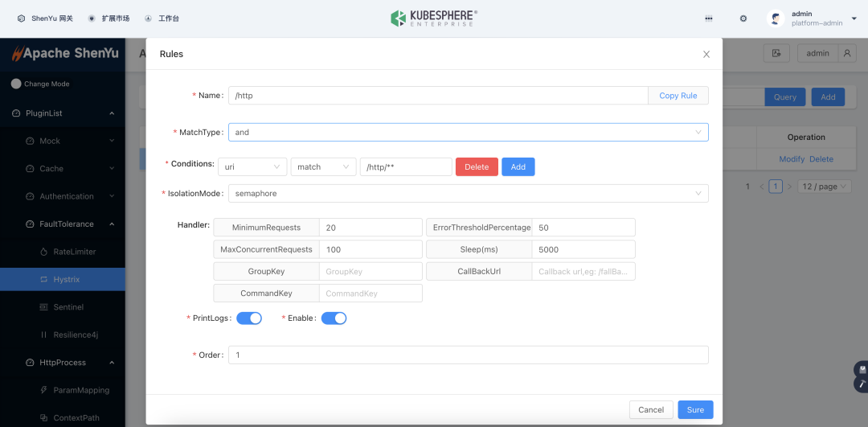Open the settings gear icon in header
The image size is (868, 427).
743,18
